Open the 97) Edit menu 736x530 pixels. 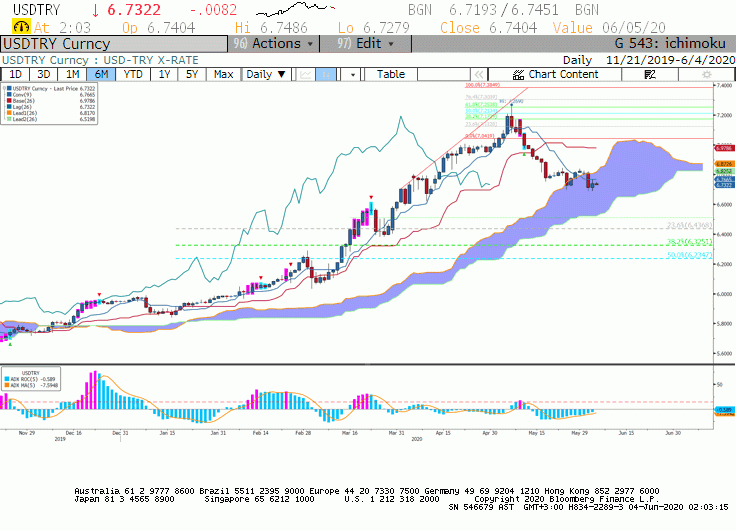click(366, 44)
